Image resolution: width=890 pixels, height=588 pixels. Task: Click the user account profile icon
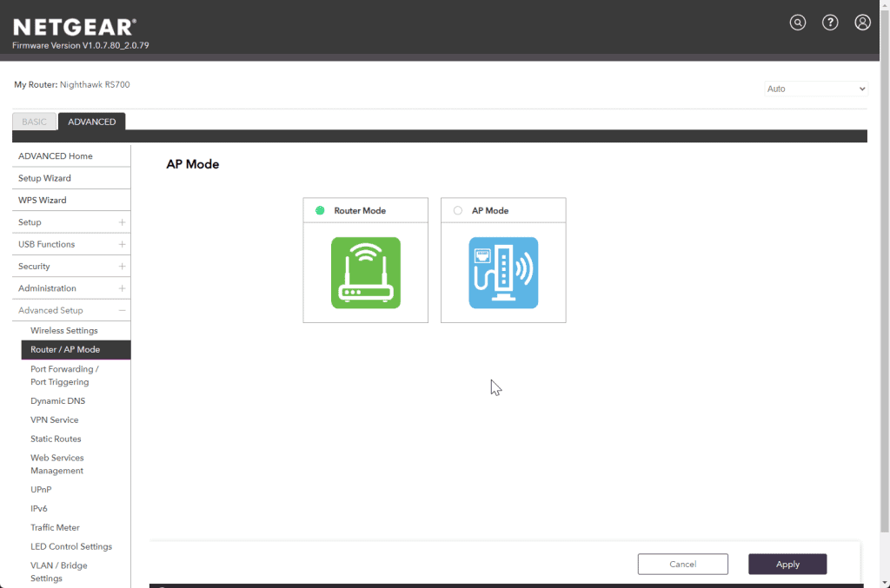pyautogui.click(x=862, y=23)
